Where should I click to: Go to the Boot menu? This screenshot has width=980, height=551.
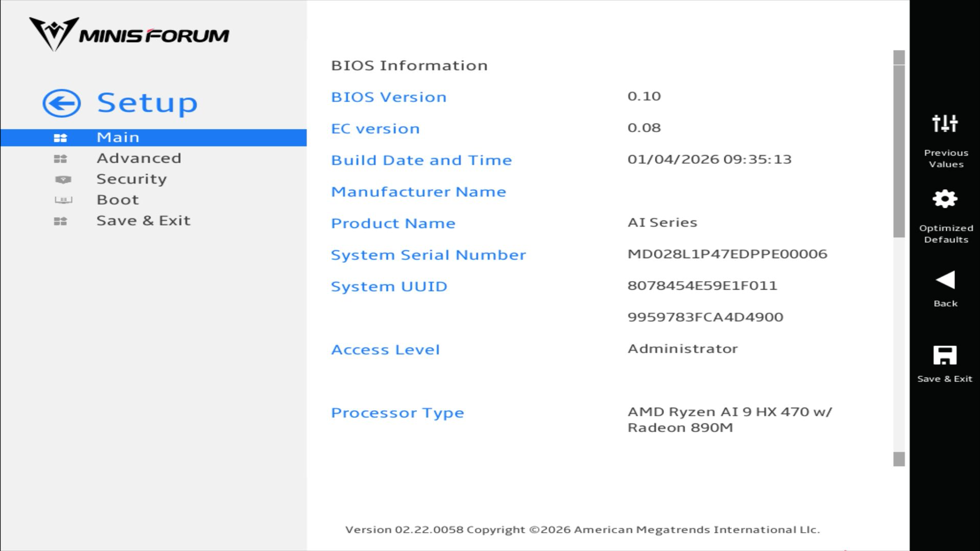[117, 200]
